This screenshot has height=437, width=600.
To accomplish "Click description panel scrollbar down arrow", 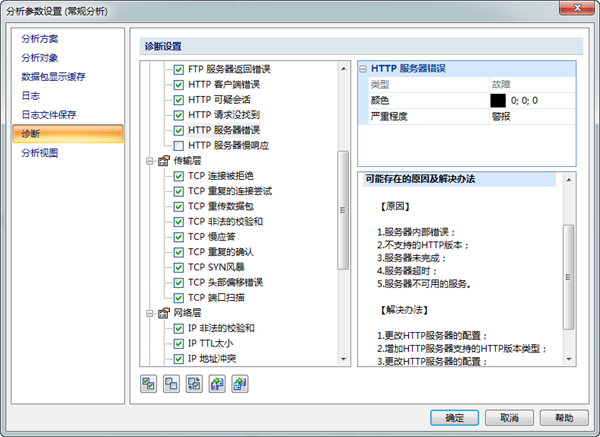I will [x=569, y=359].
